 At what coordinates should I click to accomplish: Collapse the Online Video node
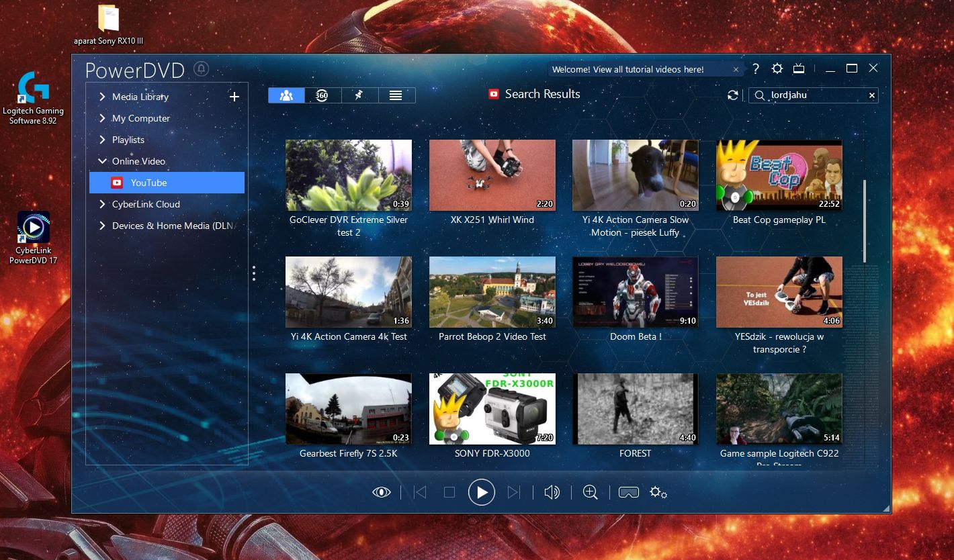(102, 161)
